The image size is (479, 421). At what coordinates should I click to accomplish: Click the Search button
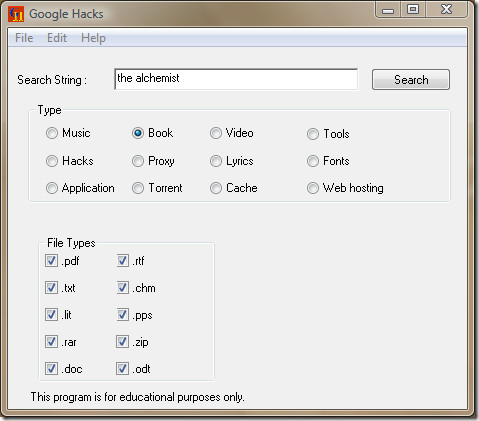pyautogui.click(x=411, y=80)
